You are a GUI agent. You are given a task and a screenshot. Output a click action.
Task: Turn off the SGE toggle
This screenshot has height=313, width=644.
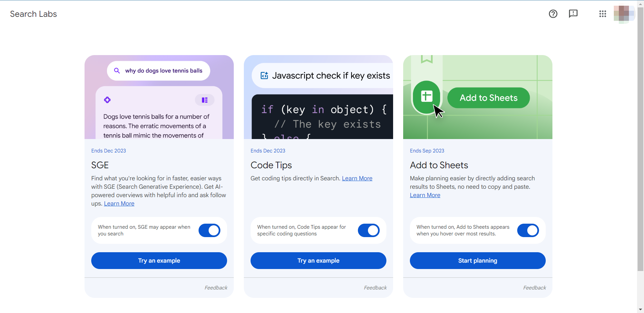pos(209,230)
